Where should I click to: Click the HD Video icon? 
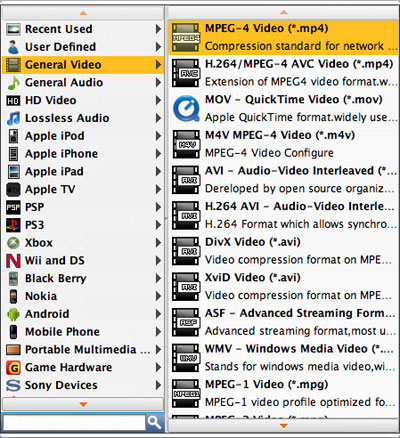coord(13,100)
